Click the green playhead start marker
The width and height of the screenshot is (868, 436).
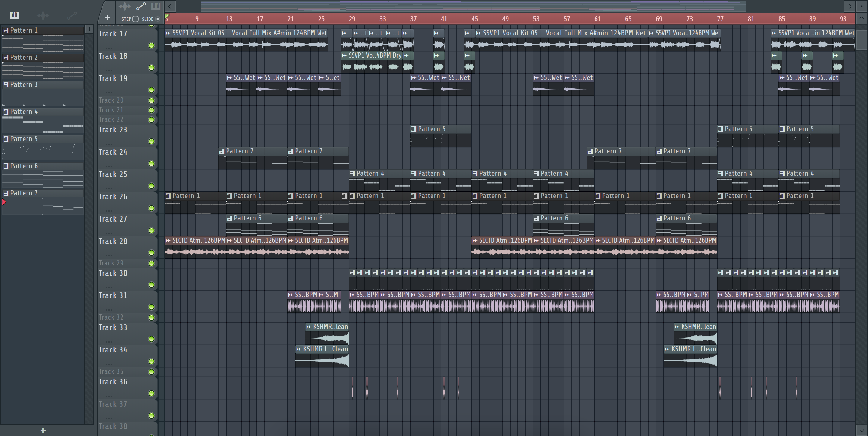point(166,16)
